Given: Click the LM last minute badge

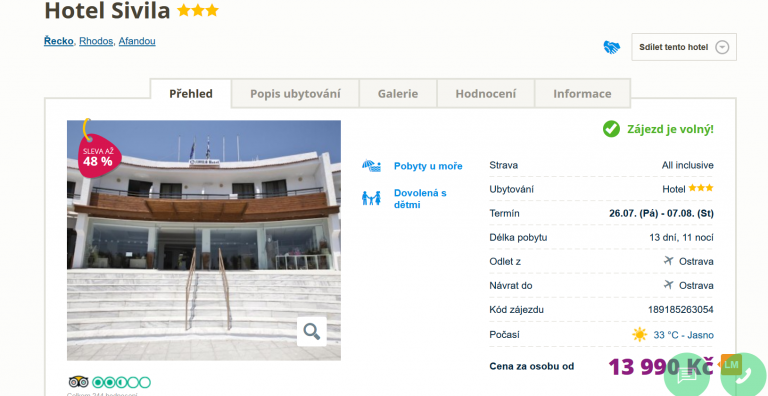Looking at the screenshot, I should [731, 365].
